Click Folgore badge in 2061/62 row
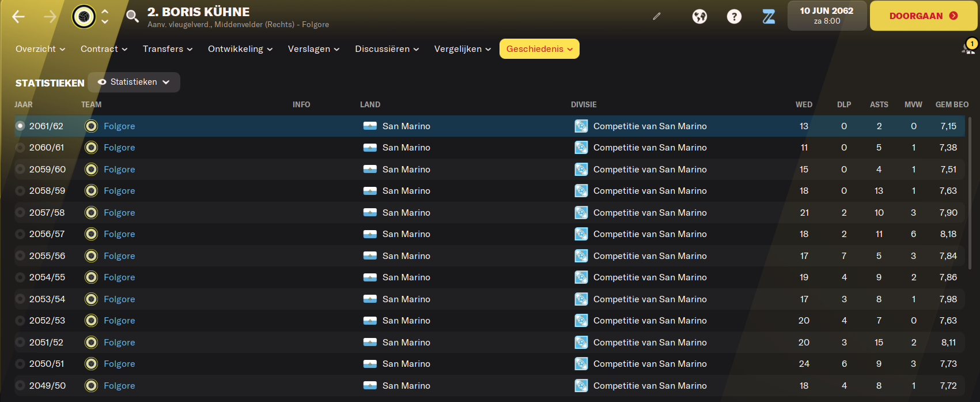The height and width of the screenshot is (402, 980). (x=91, y=126)
